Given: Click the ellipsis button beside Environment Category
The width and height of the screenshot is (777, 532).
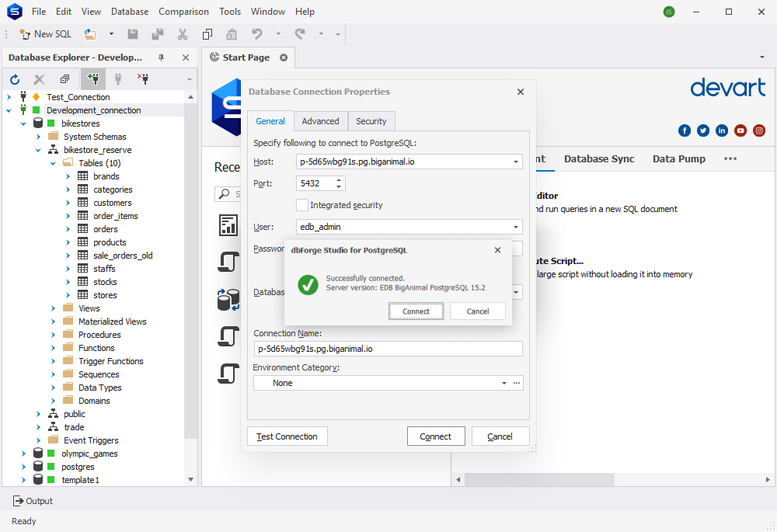Looking at the screenshot, I should pyautogui.click(x=517, y=383).
